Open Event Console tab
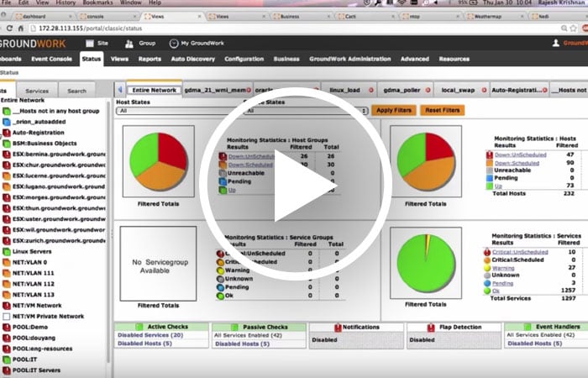This screenshot has width=588, height=378. click(x=52, y=59)
